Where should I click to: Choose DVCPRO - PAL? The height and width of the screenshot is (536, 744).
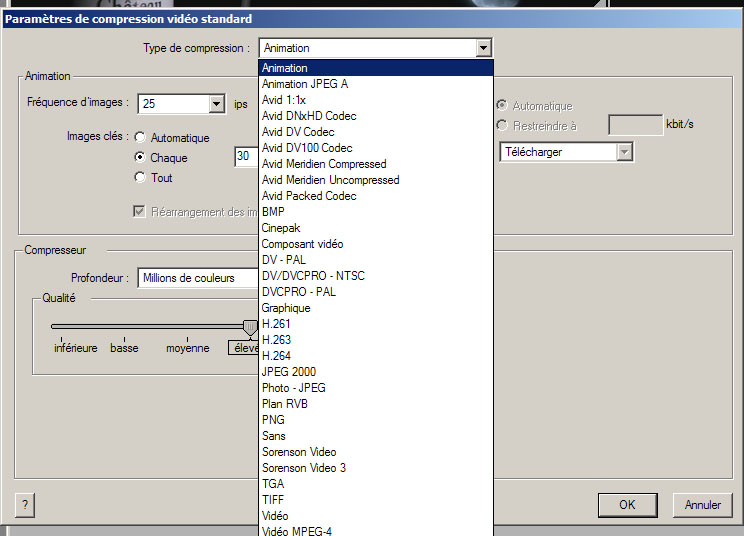[x=376, y=292]
